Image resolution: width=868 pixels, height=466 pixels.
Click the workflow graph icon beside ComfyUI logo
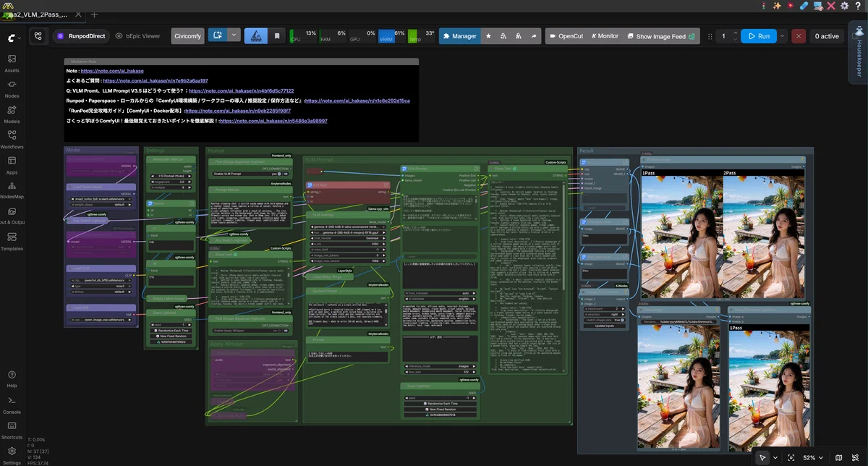[x=38, y=35]
